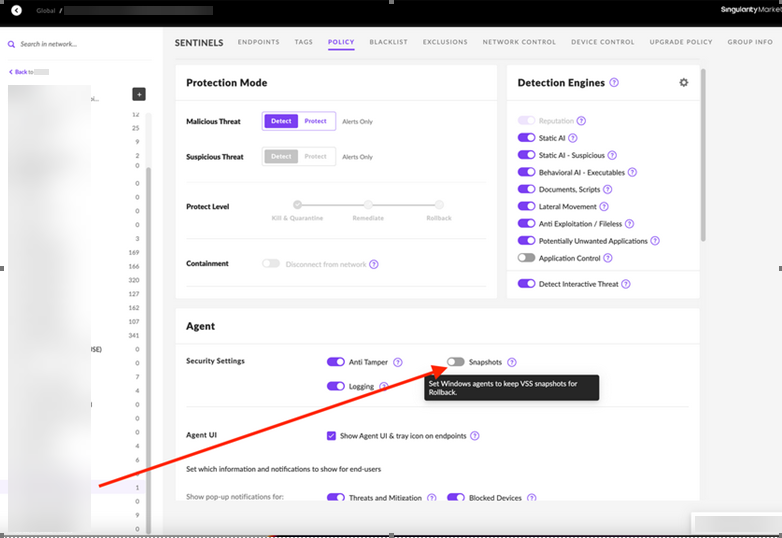782x538 pixels.
Task: Open help icon for Reputation engine
Action: coord(581,121)
